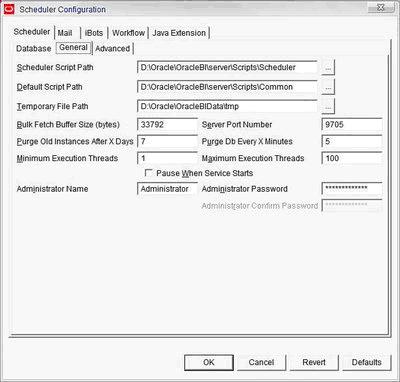Browse for the Default Script Path

tap(328, 87)
